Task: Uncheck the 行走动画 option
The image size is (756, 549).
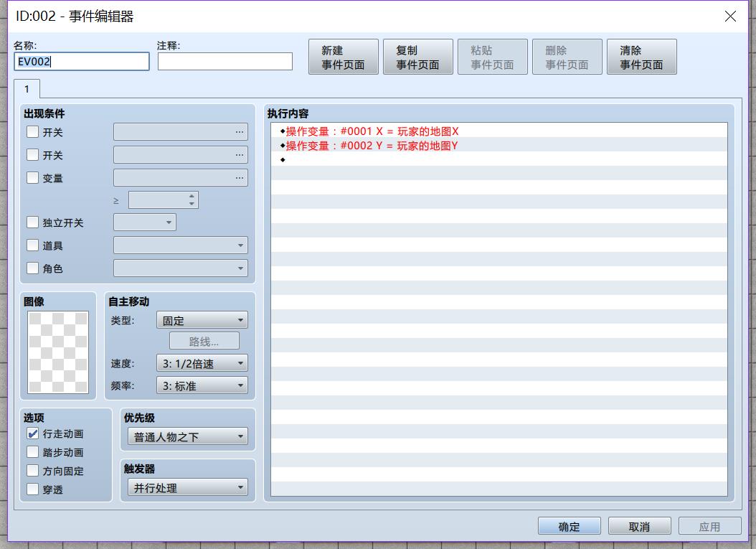Action: tap(32, 433)
